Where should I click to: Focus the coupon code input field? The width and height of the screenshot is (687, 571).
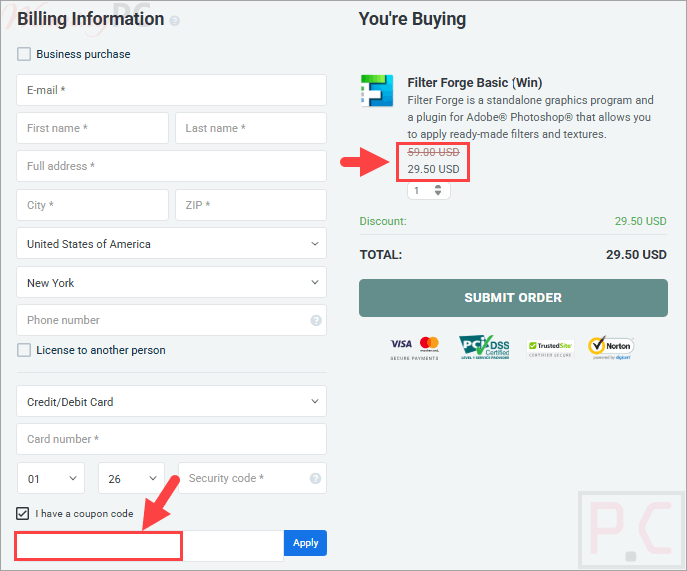150,546
